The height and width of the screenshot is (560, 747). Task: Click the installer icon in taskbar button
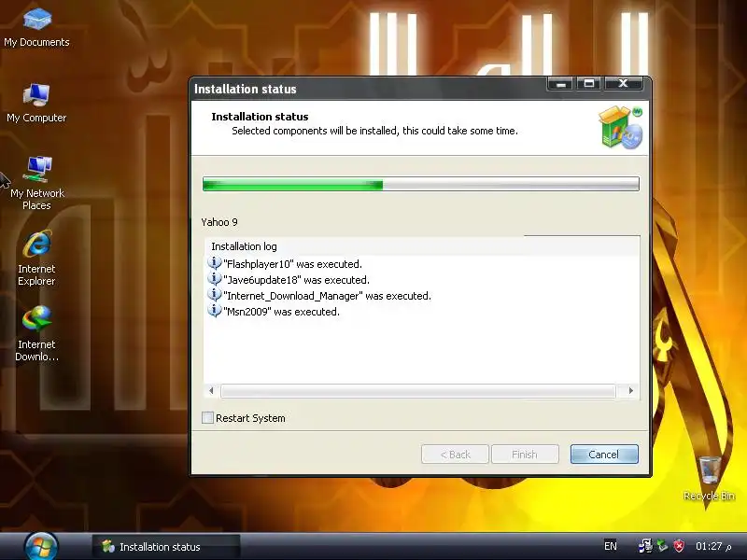pos(108,546)
